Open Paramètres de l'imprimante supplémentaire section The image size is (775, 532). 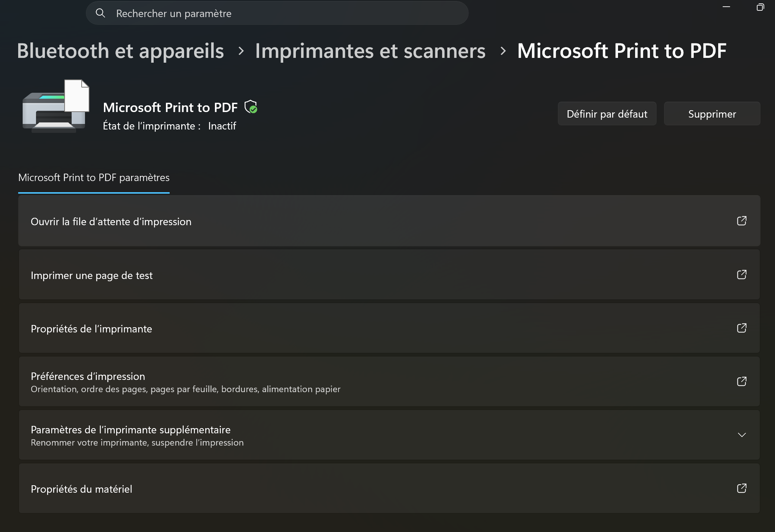pos(389,435)
